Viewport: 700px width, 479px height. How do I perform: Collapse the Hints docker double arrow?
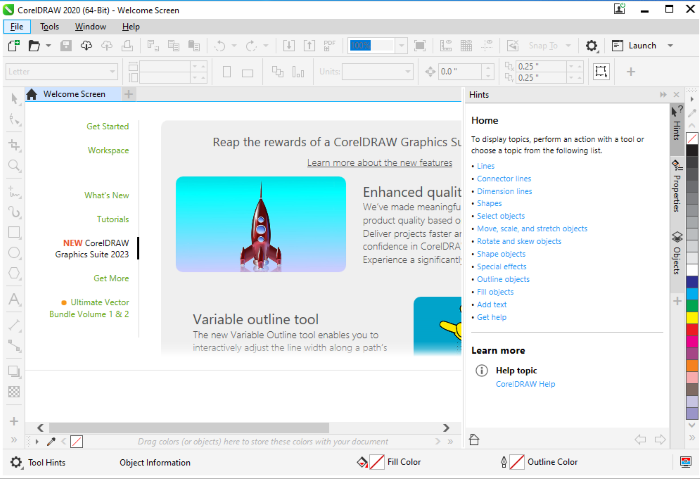pos(663,95)
